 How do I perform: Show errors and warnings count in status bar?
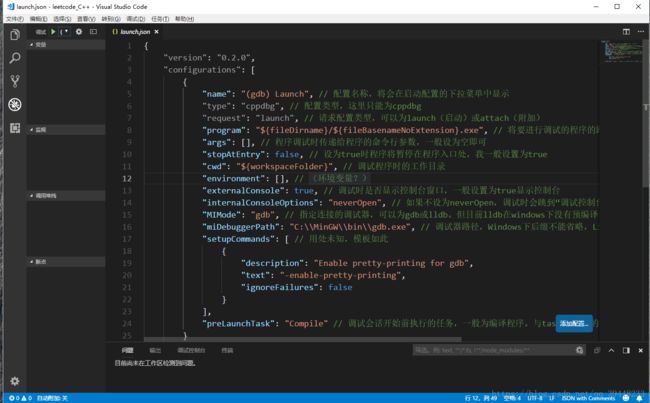[20, 398]
